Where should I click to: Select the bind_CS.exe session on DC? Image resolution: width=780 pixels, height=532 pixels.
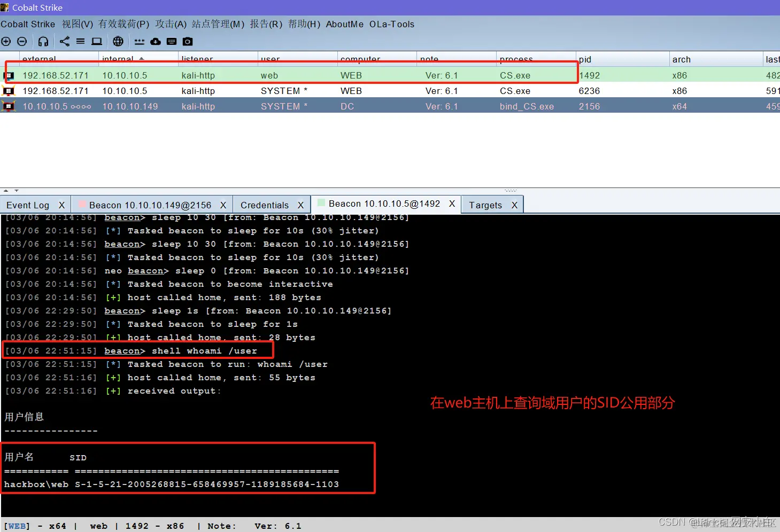tap(390, 106)
